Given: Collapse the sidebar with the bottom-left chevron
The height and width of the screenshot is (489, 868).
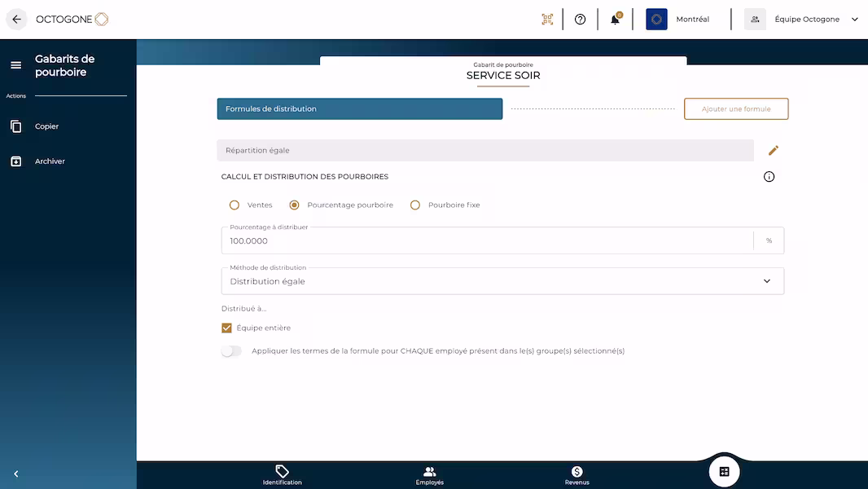Looking at the screenshot, I should click(15, 473).
